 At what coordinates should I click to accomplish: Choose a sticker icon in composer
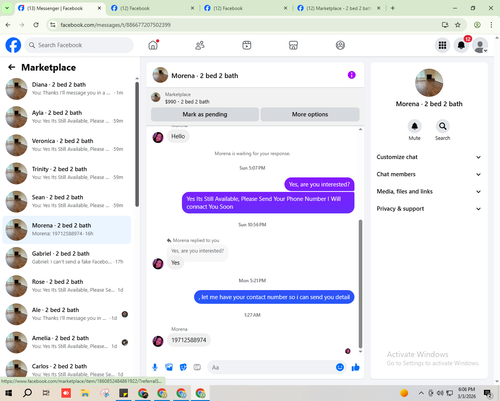183,367
